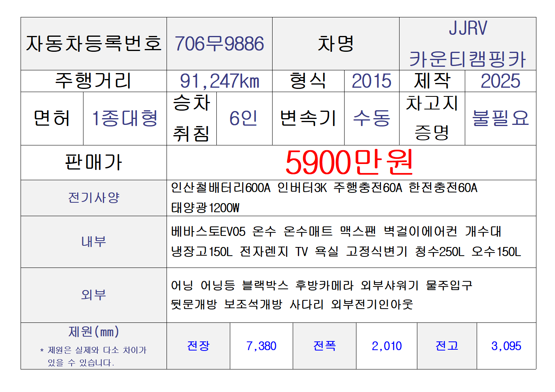The height and width of the screenshot is (392, 555).
Task: Select the 내부 row header
Action: 94,241
